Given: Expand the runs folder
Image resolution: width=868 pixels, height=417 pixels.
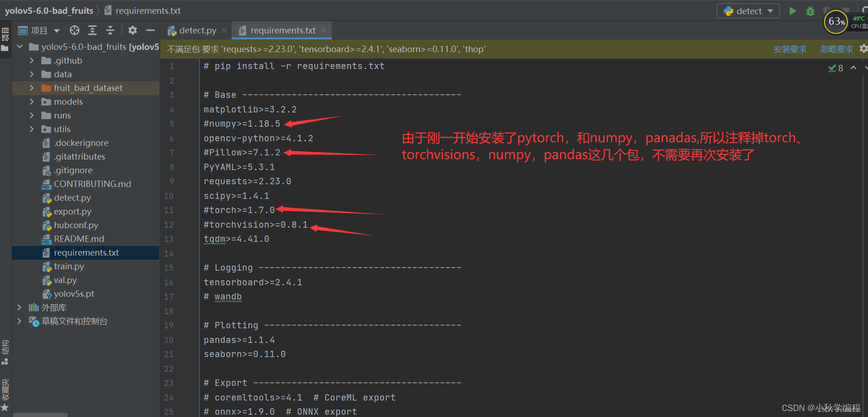Looking at the screenshot, I should (32, 115).
